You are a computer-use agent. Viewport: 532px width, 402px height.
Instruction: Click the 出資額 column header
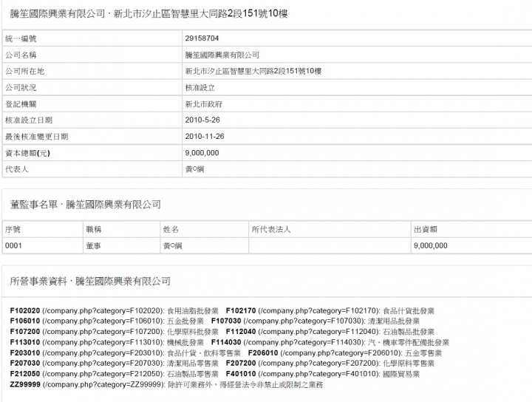(426, 230)
